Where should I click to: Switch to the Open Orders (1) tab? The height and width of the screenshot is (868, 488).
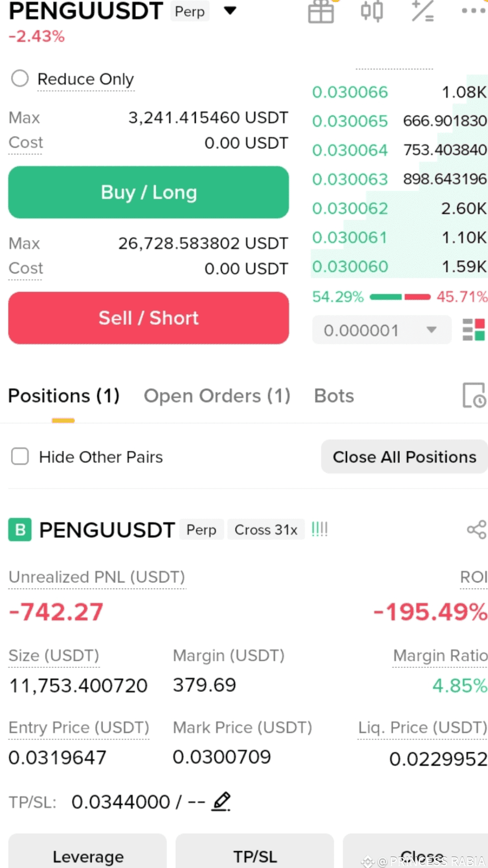coord(217,396)
